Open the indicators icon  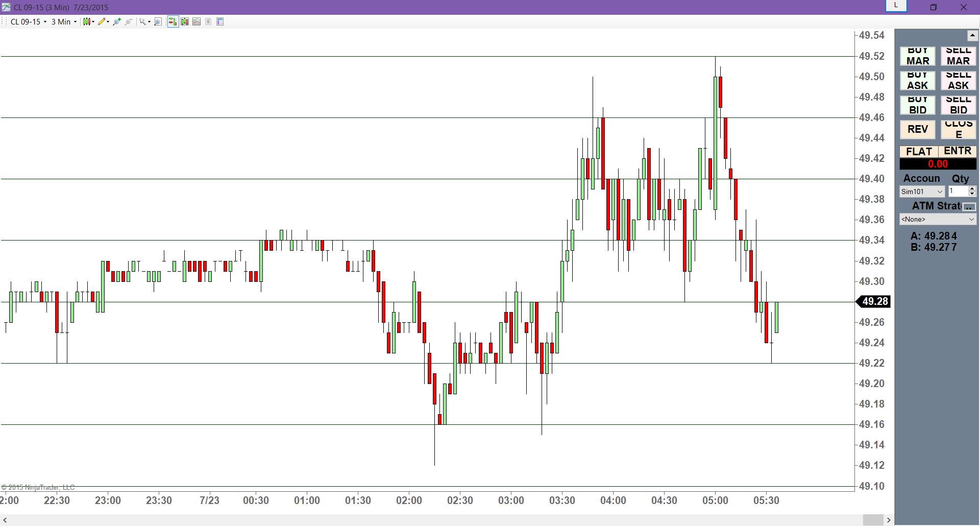(x=197, y=21)
